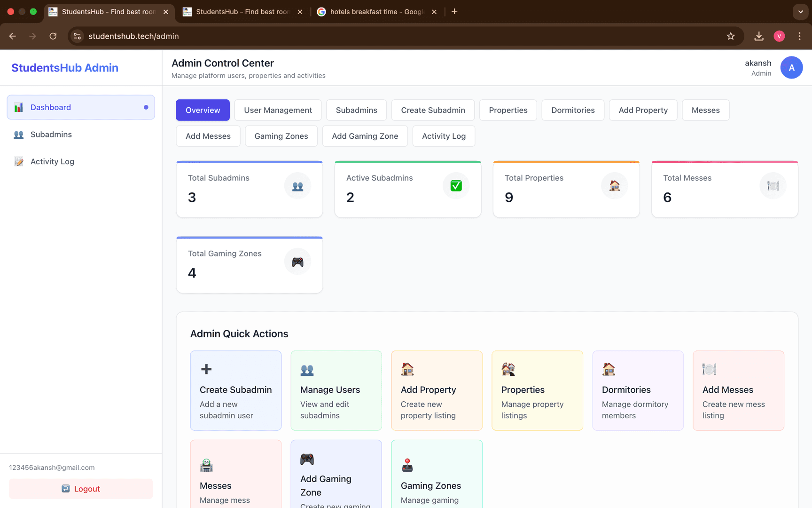Open the browser downloads icon
Screen dimensions: 812x508
tap(758, 36)
